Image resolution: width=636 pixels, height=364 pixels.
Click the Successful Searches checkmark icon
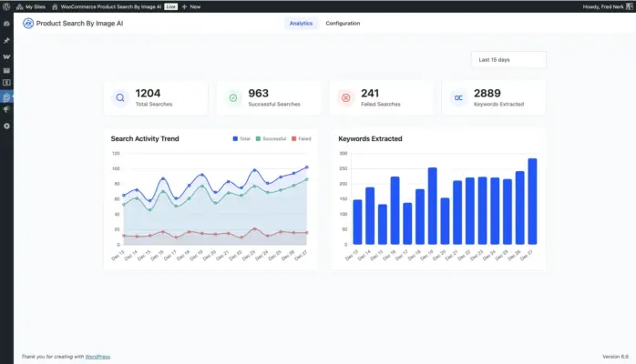[233, 97]
